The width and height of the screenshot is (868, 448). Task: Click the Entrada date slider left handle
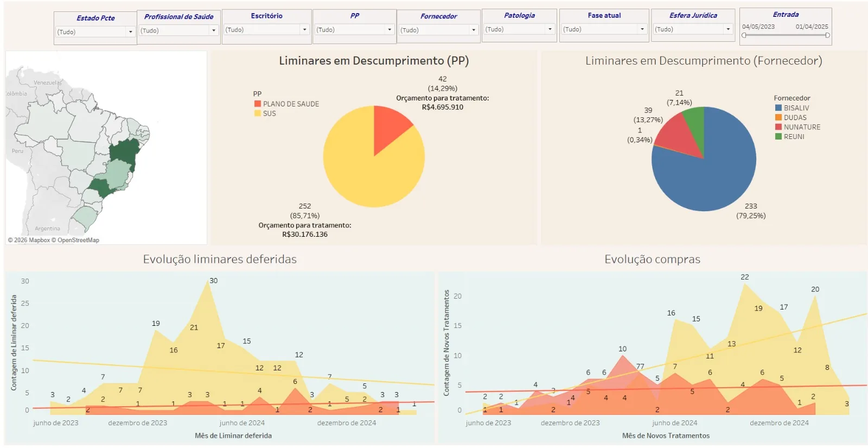pyautogui.click(x=744, y=35)
